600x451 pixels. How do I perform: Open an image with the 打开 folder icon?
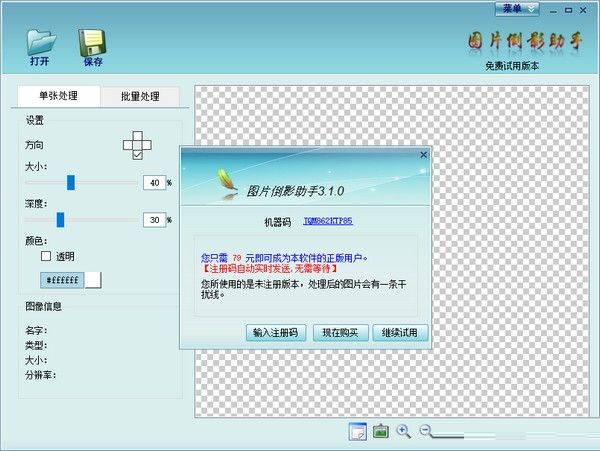[41, 47]
